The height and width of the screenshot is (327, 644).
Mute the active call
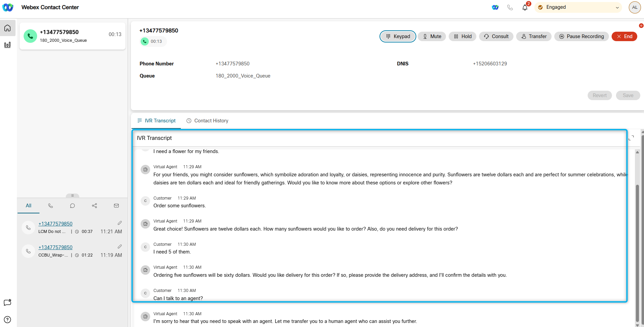click(x=432, y=36)
